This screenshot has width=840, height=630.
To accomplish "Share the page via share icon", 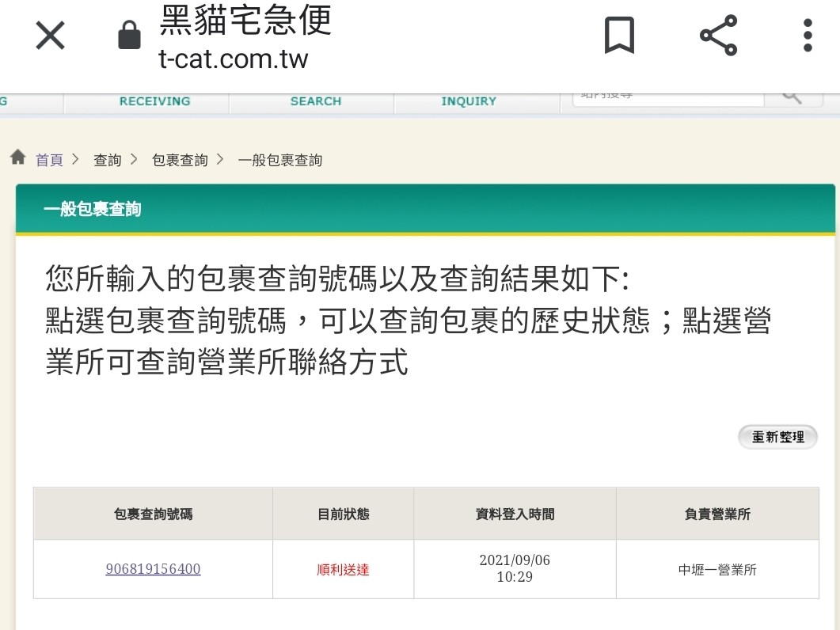I will click(719, 36).
